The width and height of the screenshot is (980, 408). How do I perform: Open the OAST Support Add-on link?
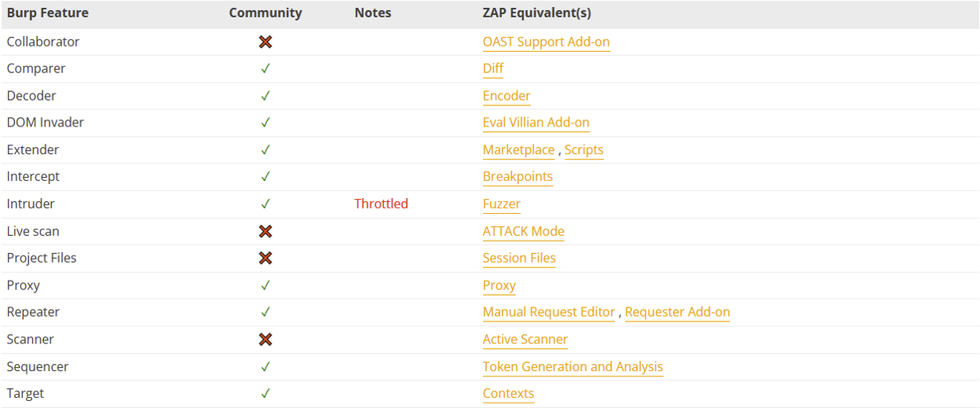[546, 42]
